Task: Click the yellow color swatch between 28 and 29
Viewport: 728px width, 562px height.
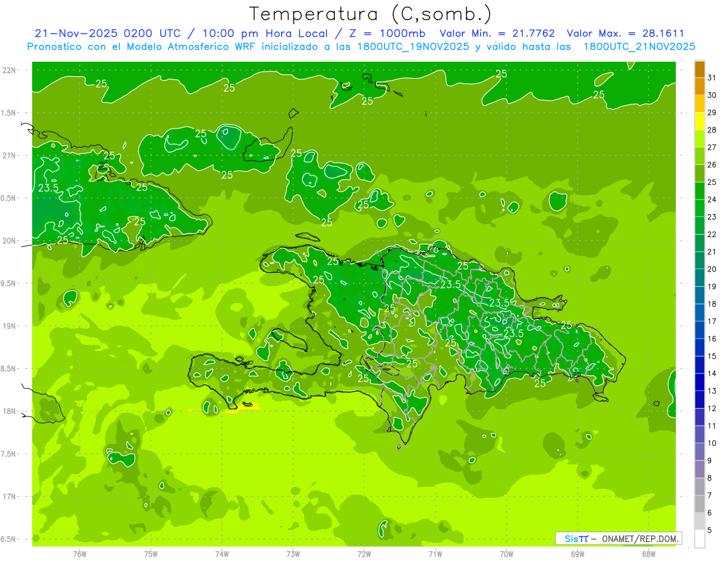Action: [x=699, y=121]
